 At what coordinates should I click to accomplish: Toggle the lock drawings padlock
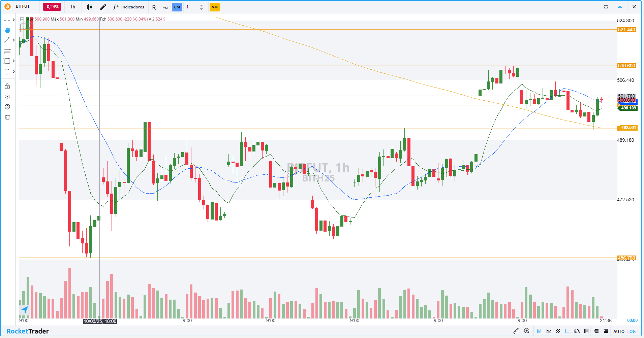tap(7, 86)
